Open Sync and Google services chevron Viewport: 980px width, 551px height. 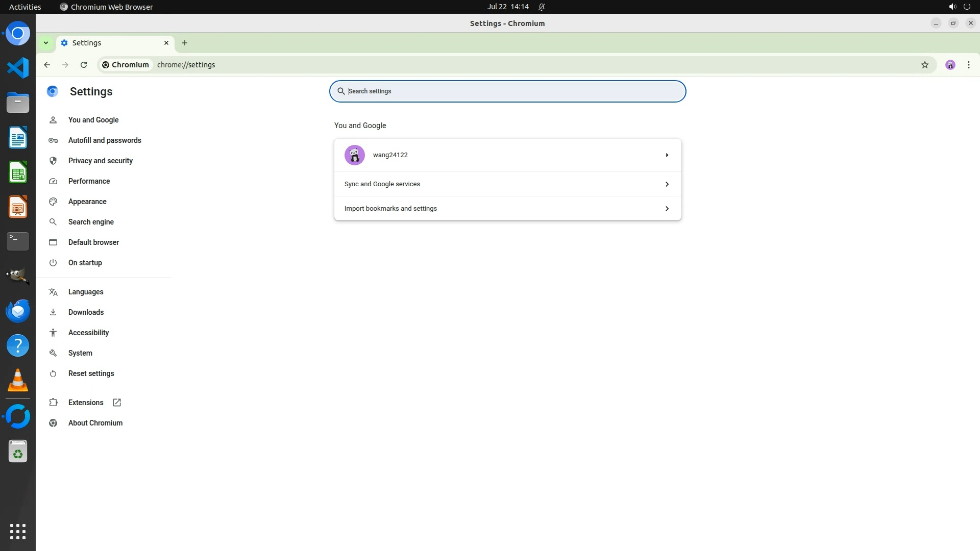667,184
